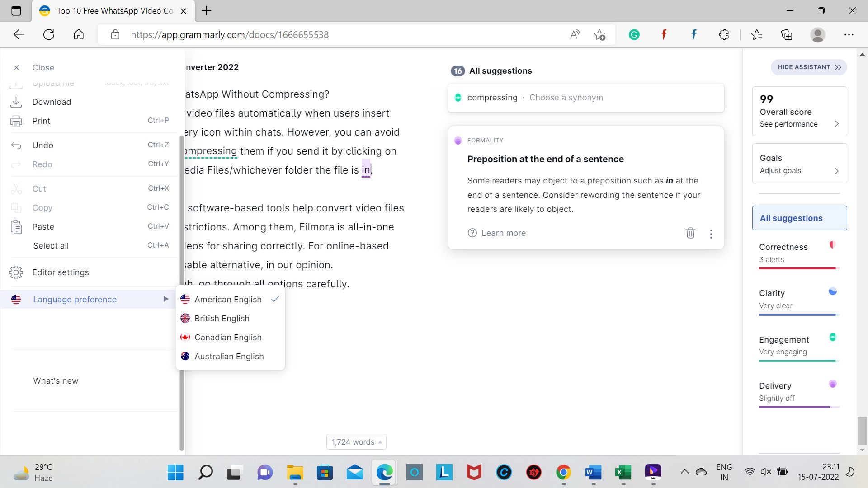Click the delete suggestion trash icon
This screenshot has width=868, height=488.
pyautogui.click(x=690, y=233)
